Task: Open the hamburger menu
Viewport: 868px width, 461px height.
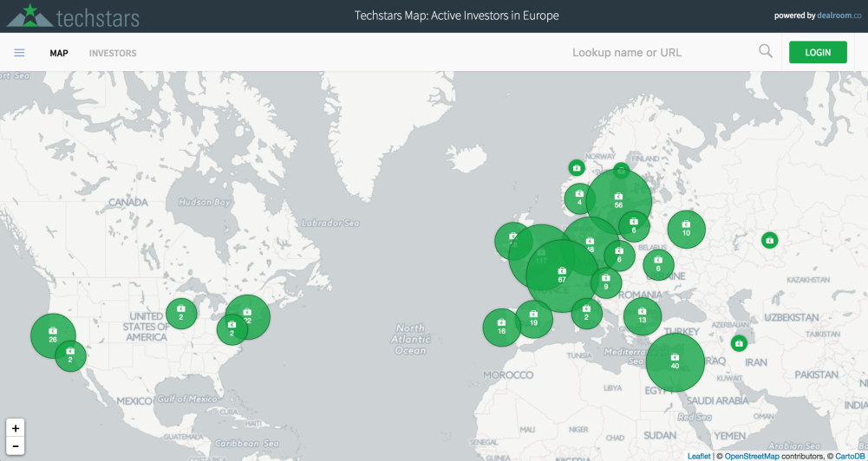Action: (19, 53)
